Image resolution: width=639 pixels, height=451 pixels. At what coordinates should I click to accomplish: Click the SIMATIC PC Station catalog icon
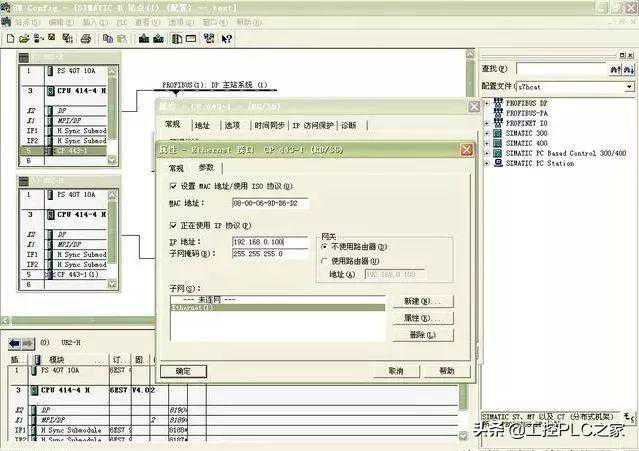click(498, 163)
